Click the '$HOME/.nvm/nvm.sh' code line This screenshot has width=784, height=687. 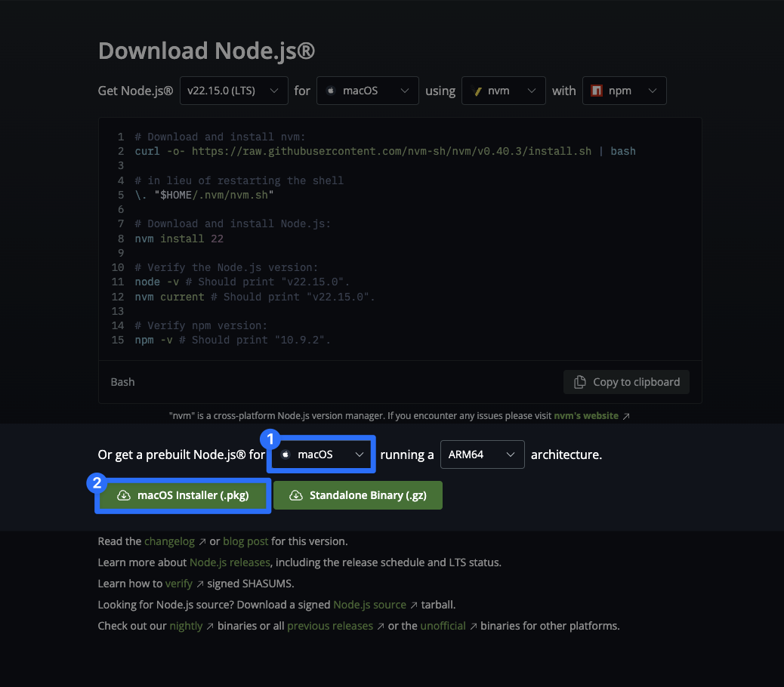click(204, 195)
